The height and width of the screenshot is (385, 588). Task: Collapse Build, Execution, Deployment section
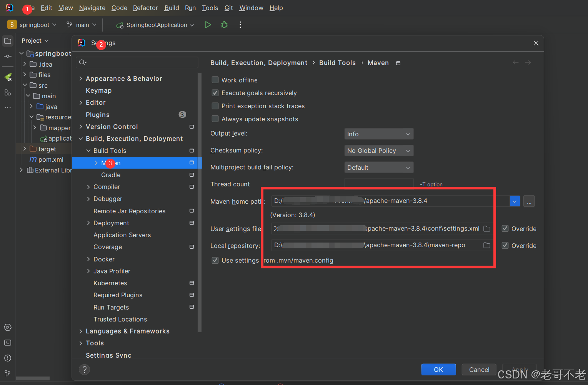tap(81, 139)
